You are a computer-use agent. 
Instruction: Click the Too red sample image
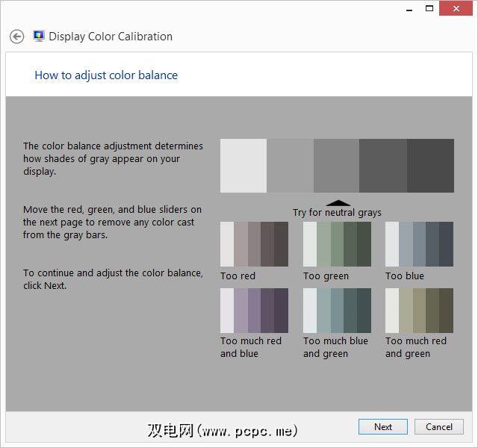(254, 244)
